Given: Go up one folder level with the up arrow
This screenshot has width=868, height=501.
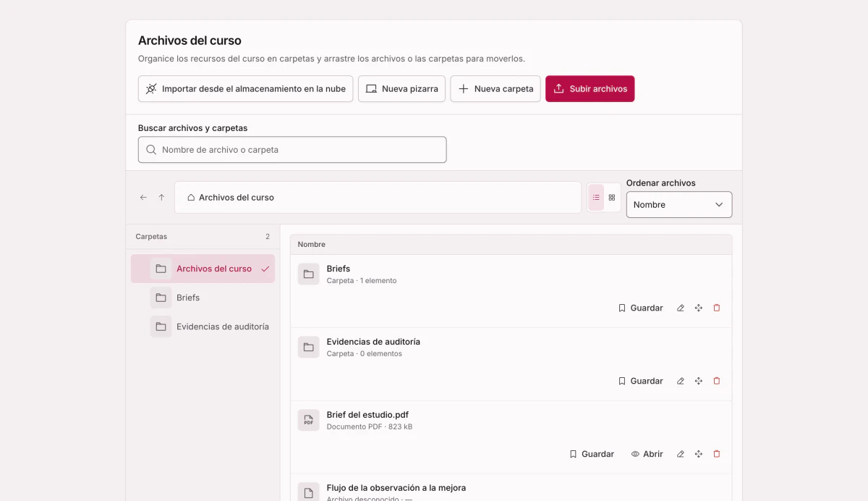Looking at the screenshot, I should pyautogui.click(x=161, y=198).
